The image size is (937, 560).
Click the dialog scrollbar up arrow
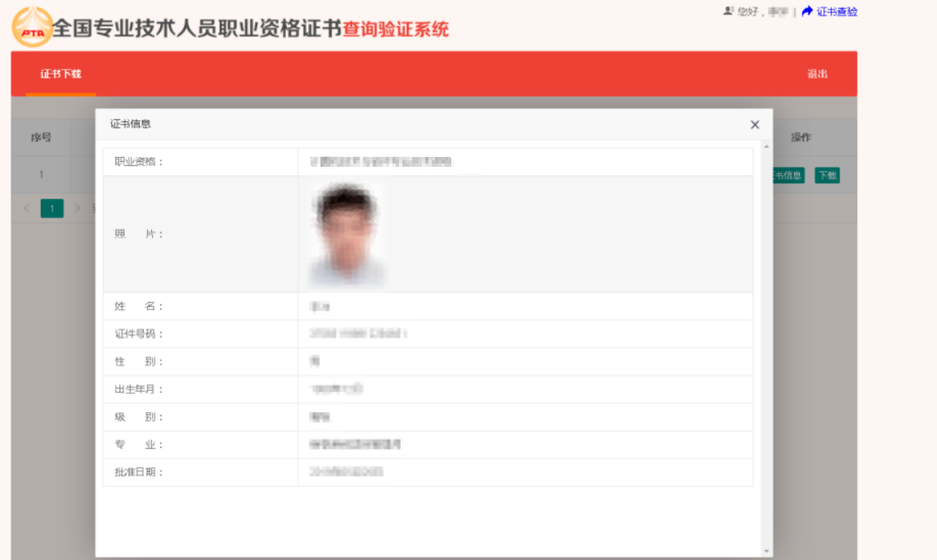(766, 146)
